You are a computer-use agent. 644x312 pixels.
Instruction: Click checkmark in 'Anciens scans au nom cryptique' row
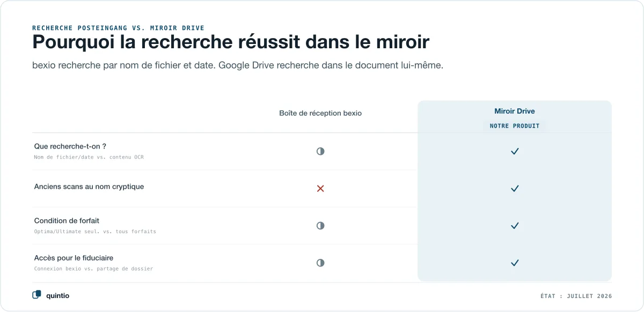click(515, 189)
